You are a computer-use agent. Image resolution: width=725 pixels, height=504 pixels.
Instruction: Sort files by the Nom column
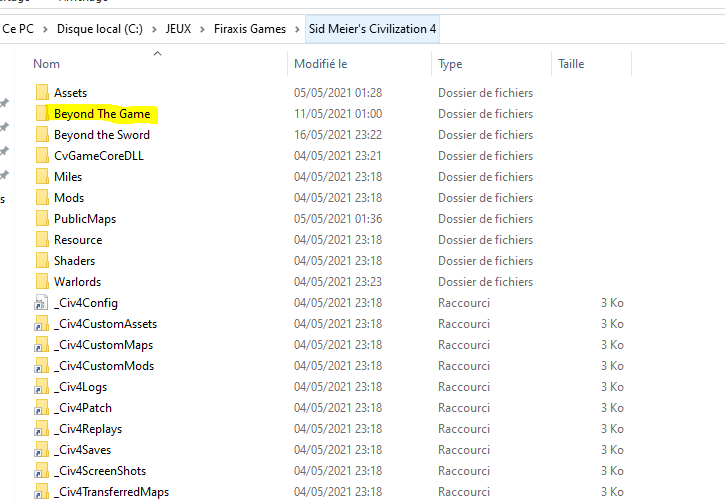46,64
